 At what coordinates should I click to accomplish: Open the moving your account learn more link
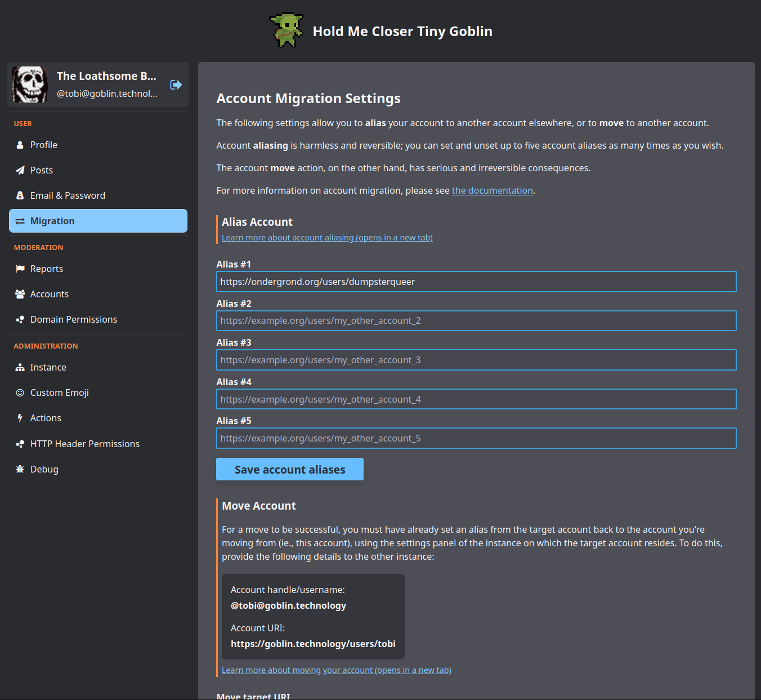coord(337,670)
